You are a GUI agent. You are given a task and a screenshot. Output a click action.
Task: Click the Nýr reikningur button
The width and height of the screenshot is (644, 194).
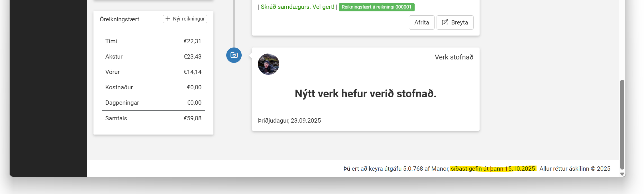(x=185, y=19)
